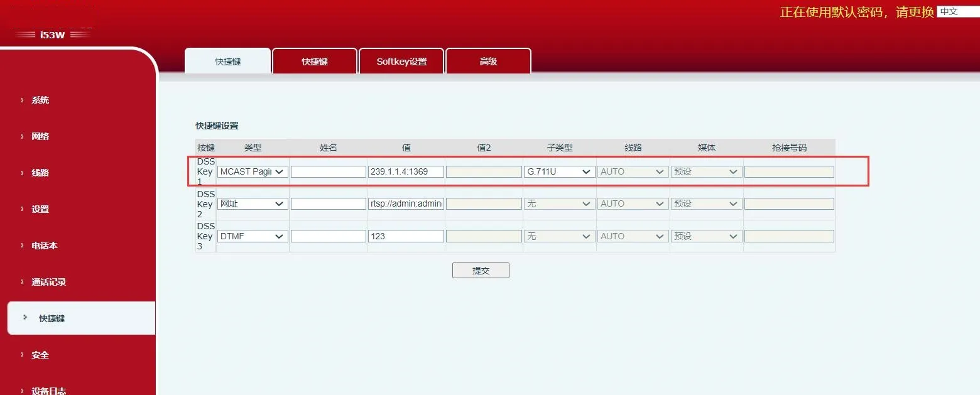The image size is (980, 395).
Task: Open the 设备日志 device log section
Action: click(48, 389)
